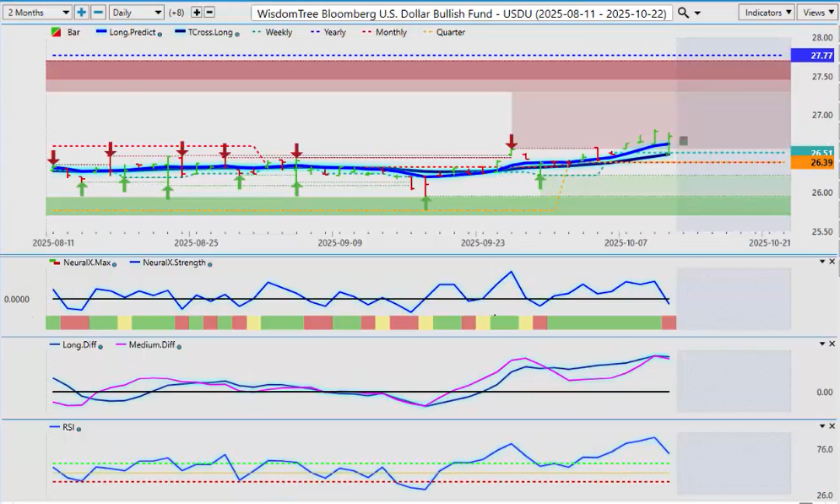The width and height of the screenshot is (840, 504).
Task: Click the blue minus to decrease time range
Action: pos(98,13)
